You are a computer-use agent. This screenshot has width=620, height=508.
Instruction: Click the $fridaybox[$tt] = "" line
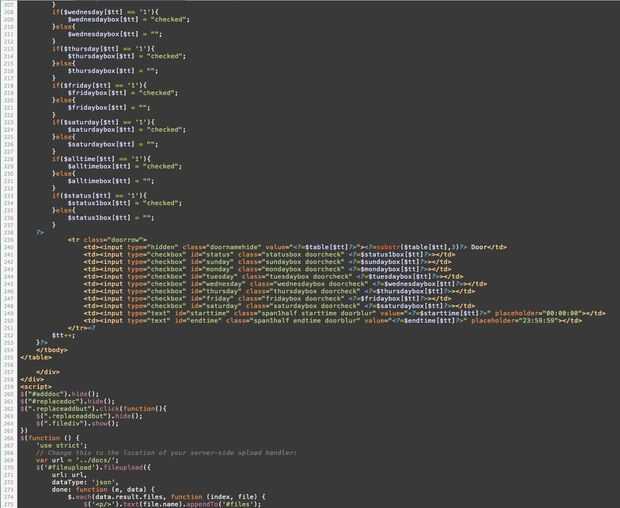(109, 108)
